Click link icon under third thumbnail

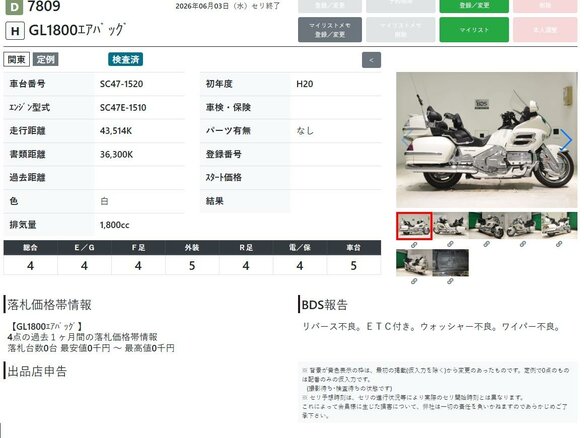tap(486, 244)
